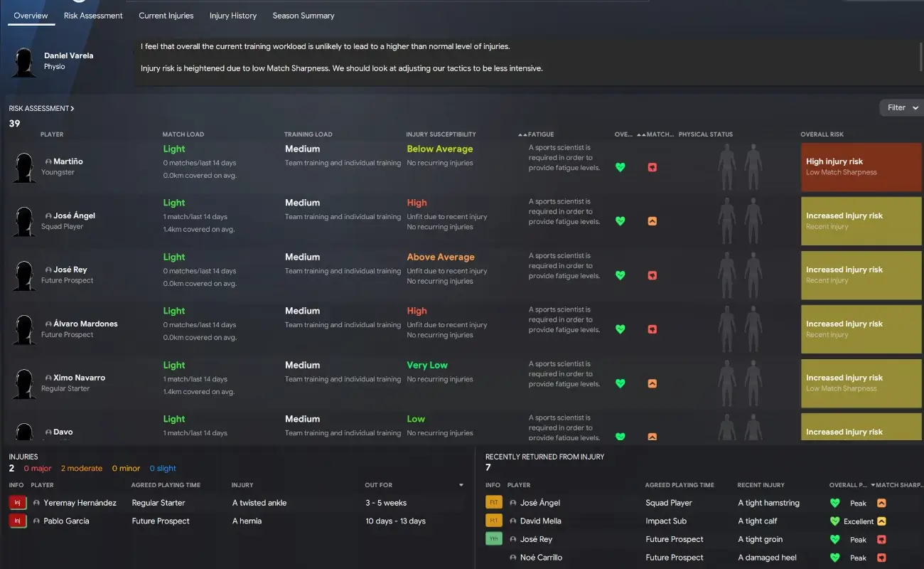924x569 pixels.
Task: Click Martiño's body physical status figure
Action: click(739, 166)
